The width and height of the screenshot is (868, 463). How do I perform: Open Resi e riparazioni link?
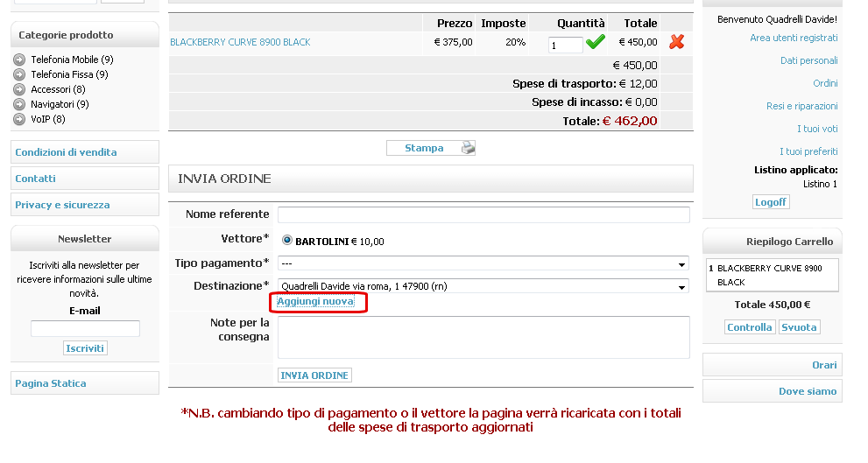pyautogui.click(x=802, y=106)
